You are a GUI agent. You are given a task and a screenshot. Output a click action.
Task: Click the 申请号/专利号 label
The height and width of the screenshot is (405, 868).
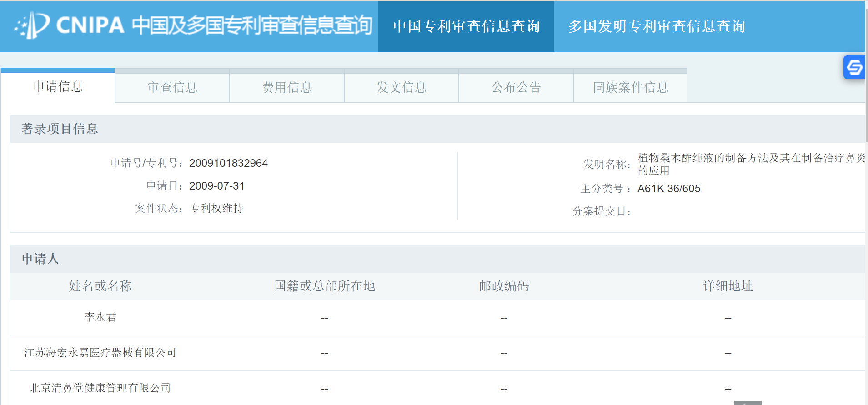[x=147, y=163]
